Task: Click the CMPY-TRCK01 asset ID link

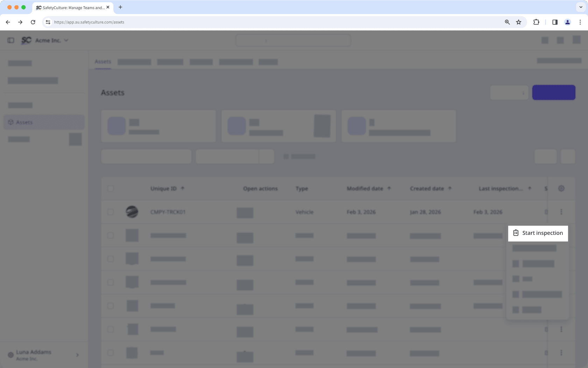Action: pos(168,212)
